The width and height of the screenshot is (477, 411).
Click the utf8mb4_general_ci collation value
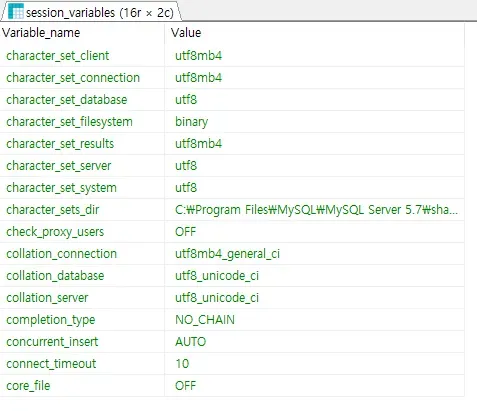(227, 254)
